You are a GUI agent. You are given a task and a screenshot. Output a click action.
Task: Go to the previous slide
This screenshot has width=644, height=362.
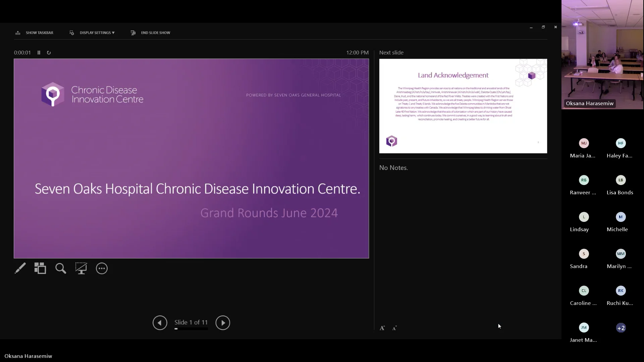pos(160,322)
